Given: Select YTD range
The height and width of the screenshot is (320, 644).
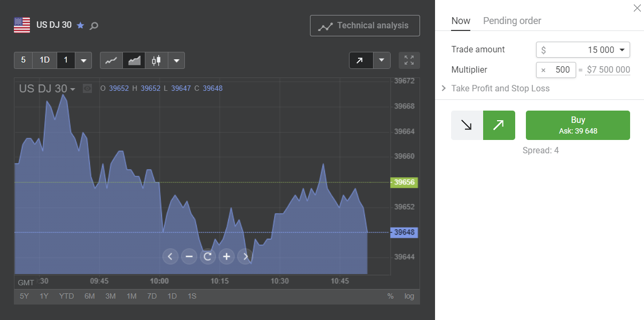Looking at the screenshot, I should (67, 296).
